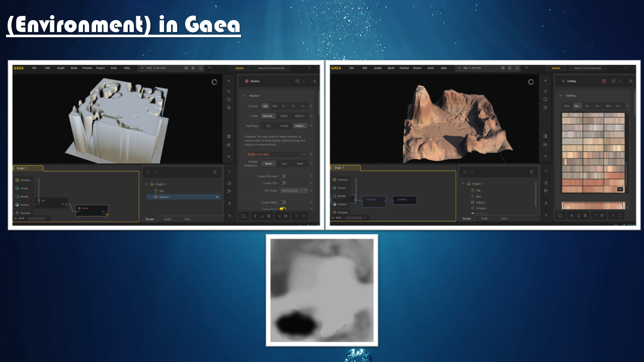Click the save icon beside test 2.terrain
Image resolution: width=644 pixels, height=362 pixels.
[x=186, y=68]
